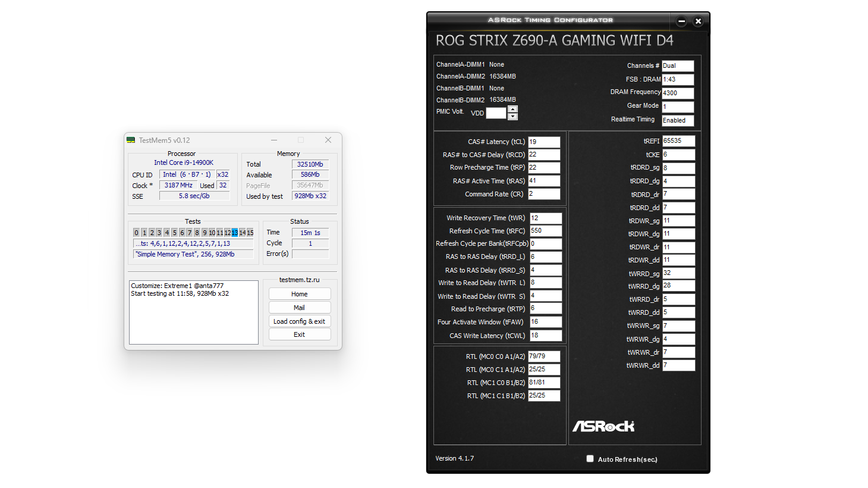The height and width of the screenshot is (488, 868).
Task: Click the Mail button in TestMem5
Action: (300, 308)
